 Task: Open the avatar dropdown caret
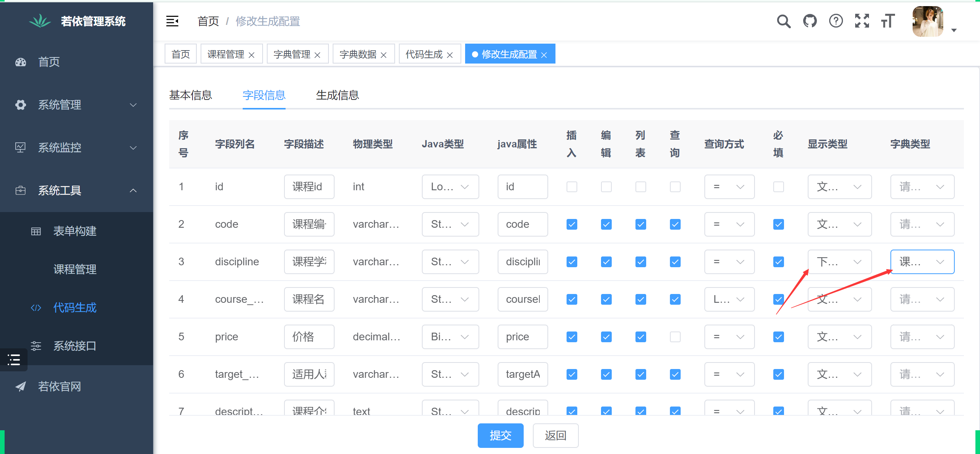[954, 30]
